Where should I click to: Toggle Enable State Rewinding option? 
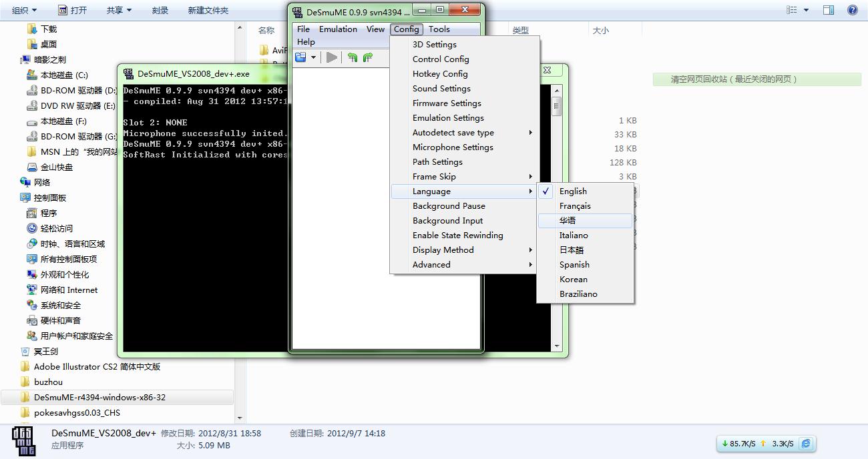coord(465,236)
